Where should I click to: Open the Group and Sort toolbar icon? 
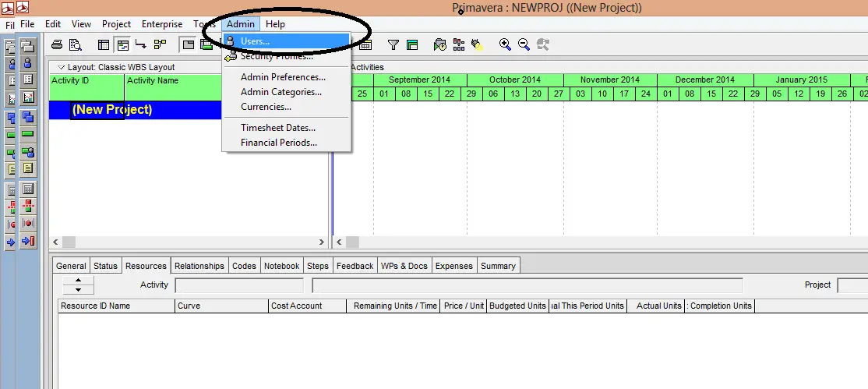tap(412, 45)
